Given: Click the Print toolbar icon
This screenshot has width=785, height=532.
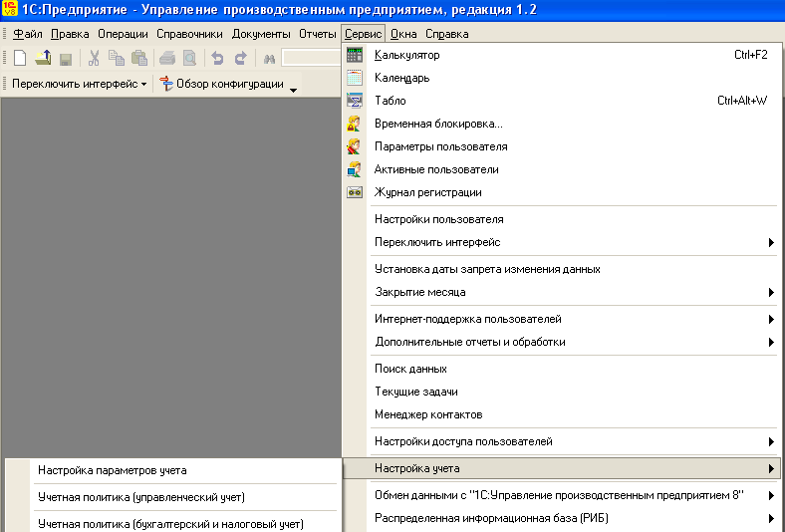Looking at the screenshot, I should (x=167, y=58).
